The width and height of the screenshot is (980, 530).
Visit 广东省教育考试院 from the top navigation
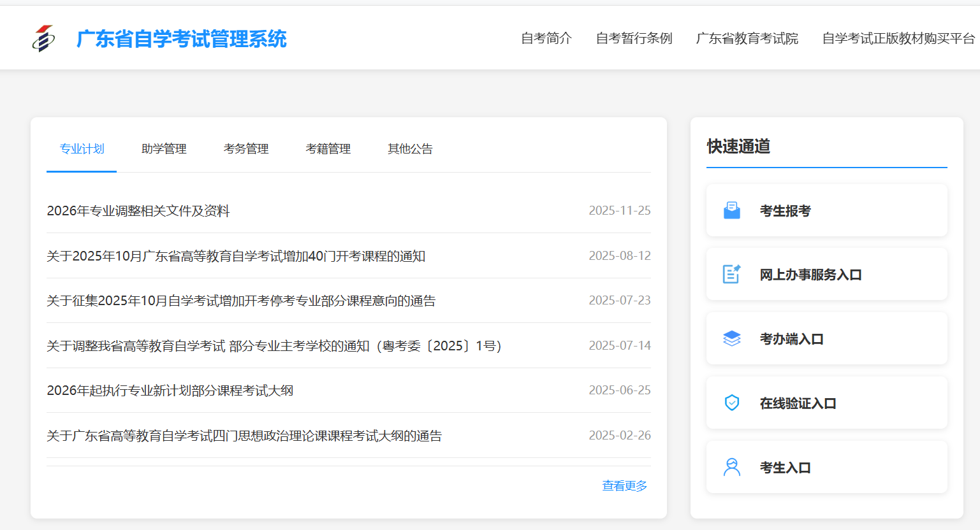pyautogui.click(x=747, y=38)
